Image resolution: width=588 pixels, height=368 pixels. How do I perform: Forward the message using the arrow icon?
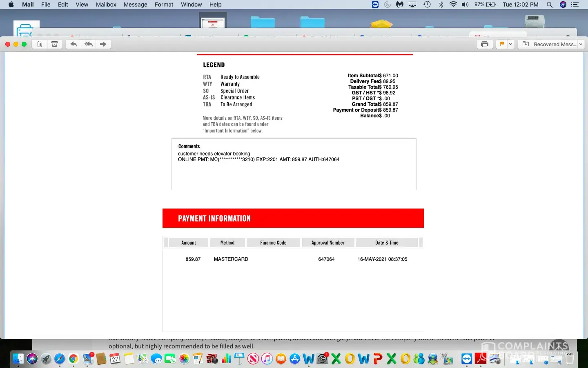[x=103, y=44]
